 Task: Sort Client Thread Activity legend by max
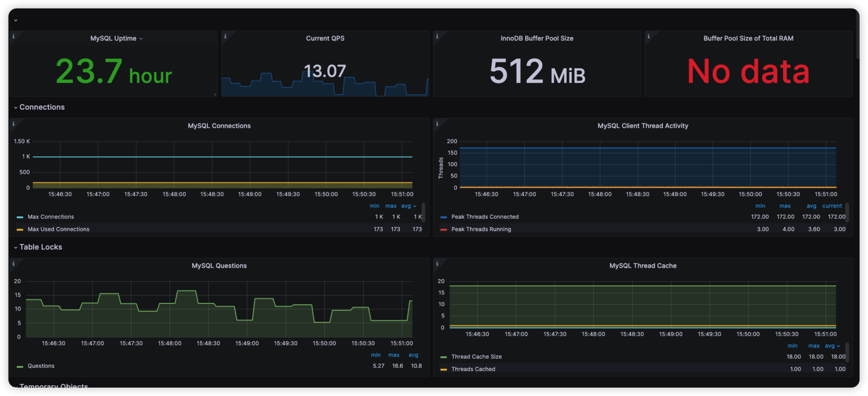pos(785,206)
